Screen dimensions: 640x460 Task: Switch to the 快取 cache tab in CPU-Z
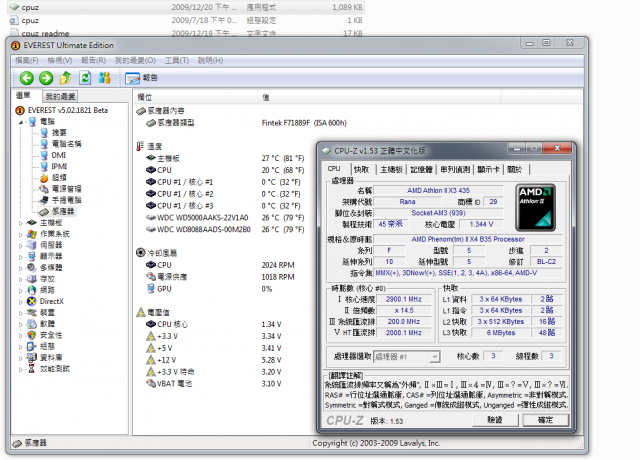[361, 169]
